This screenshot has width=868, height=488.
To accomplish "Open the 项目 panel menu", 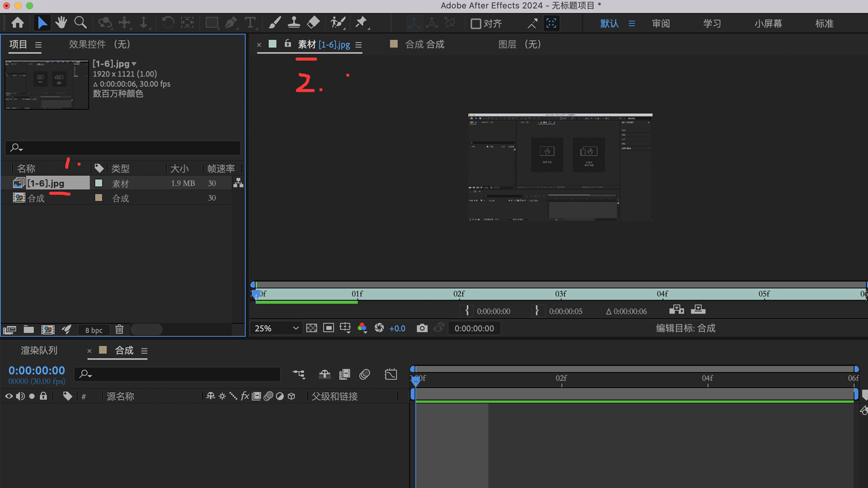I will [x=38, y=45].
